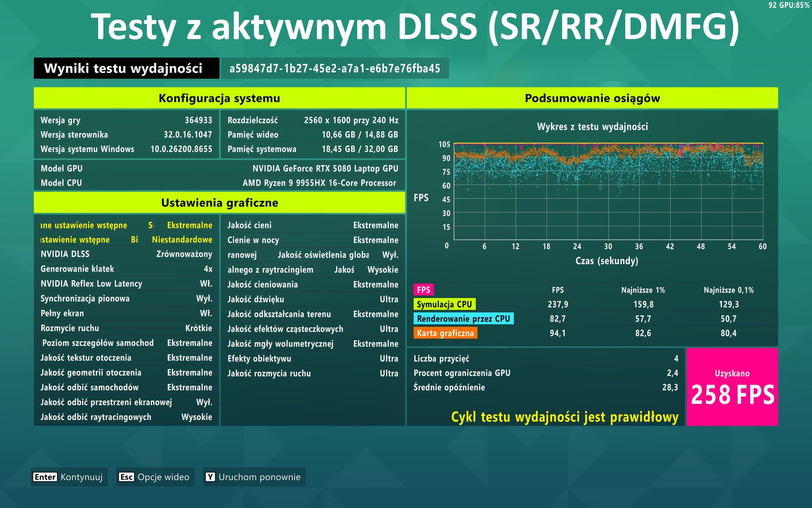
Task: Click Karta graficzna 0,1% low value 80,4
Action: [728, 333]
